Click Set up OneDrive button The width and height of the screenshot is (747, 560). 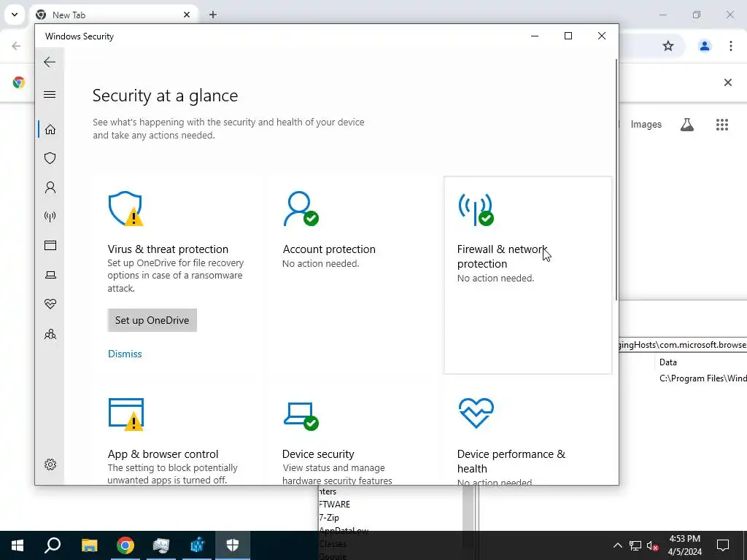coord(152,320)
